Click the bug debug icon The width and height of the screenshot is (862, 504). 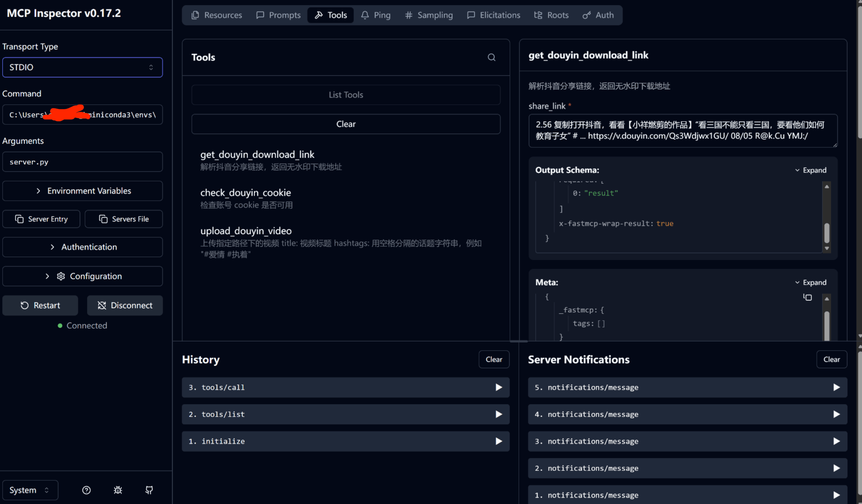pyautogui.click(x=118, y=490)
